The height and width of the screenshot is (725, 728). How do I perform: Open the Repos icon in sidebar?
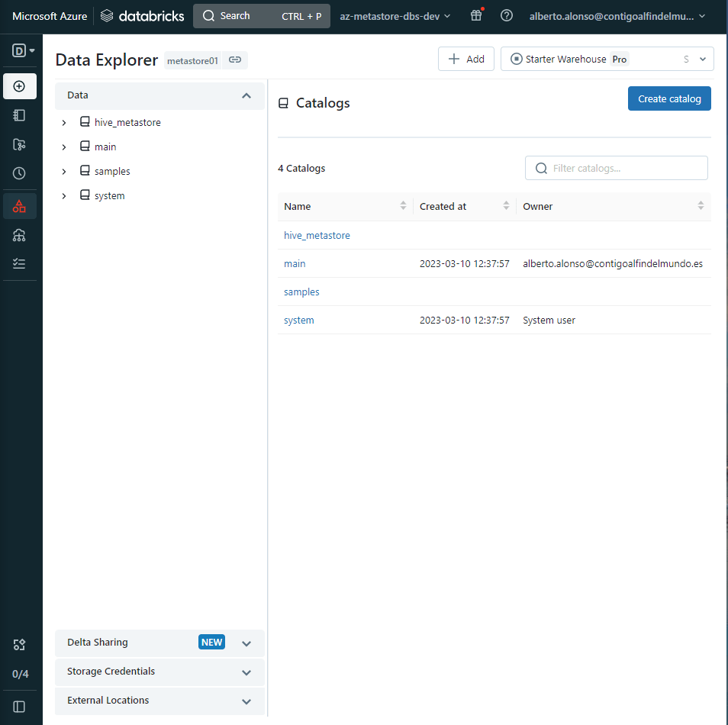click(x=20, y=144)
